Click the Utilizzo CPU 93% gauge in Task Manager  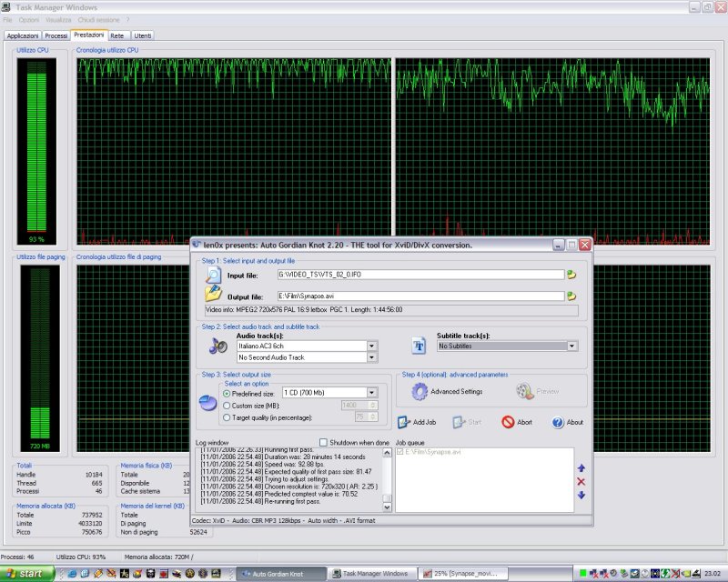point(36,151)
